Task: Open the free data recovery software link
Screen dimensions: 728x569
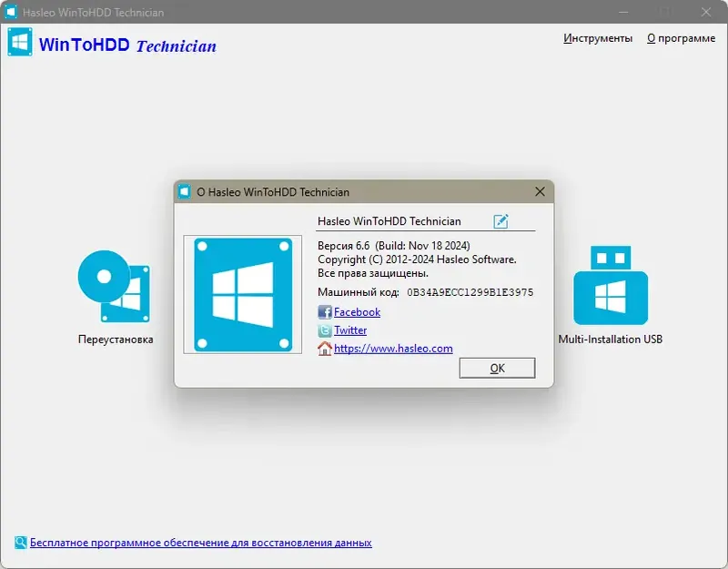Action: [200, 542]
